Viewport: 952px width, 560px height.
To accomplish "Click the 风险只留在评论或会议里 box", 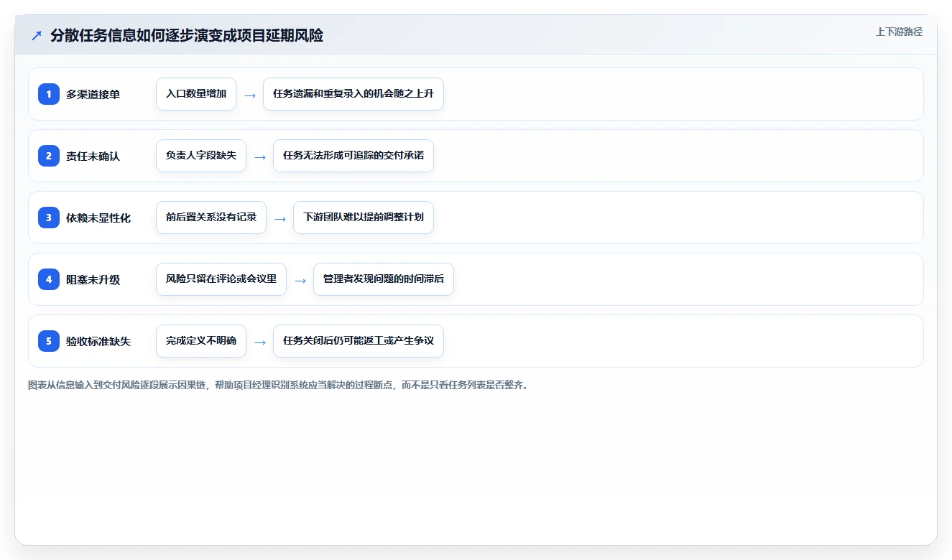I will [221, 279].
